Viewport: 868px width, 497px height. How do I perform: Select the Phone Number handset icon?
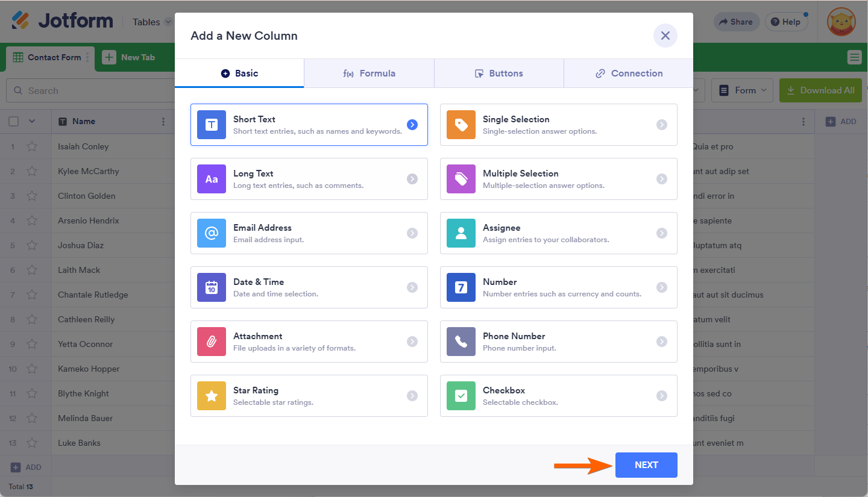[461, 342]
